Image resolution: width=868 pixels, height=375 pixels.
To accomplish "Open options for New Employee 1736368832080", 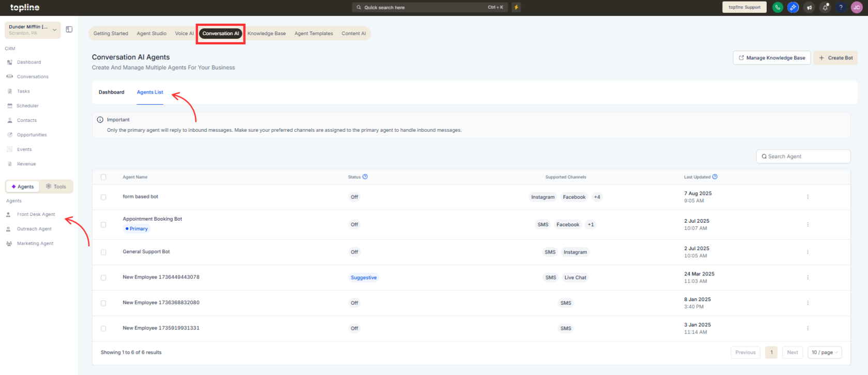I will tap(808, 303).
